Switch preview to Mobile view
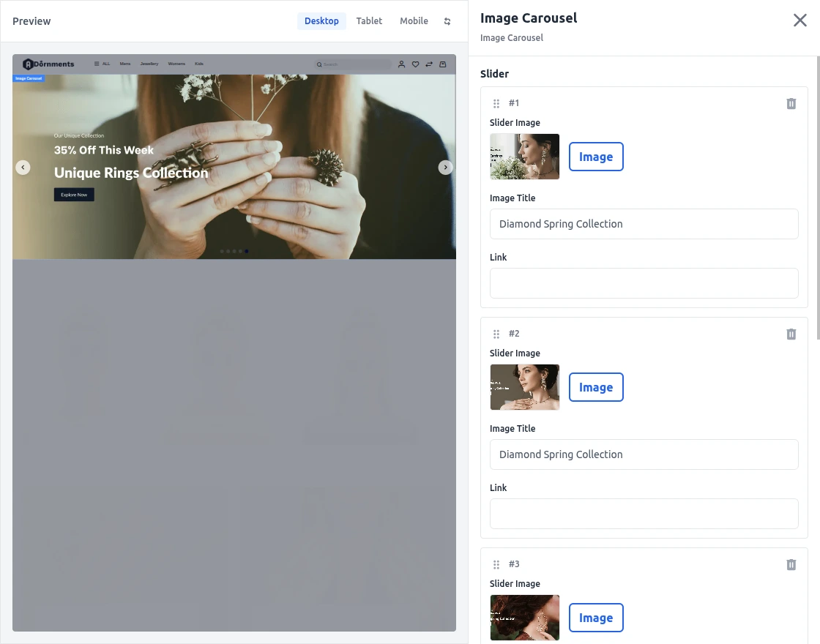The height and width of the screenshot is (644, 820). point(414,21)
